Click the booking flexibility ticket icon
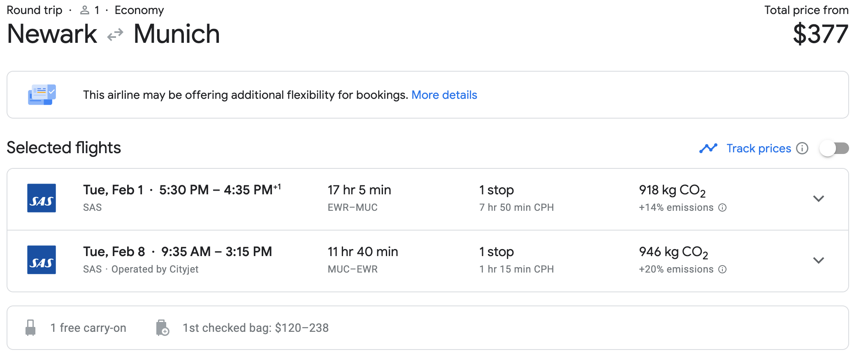This screenshot has width=868, height=359. tap(42, 95)
